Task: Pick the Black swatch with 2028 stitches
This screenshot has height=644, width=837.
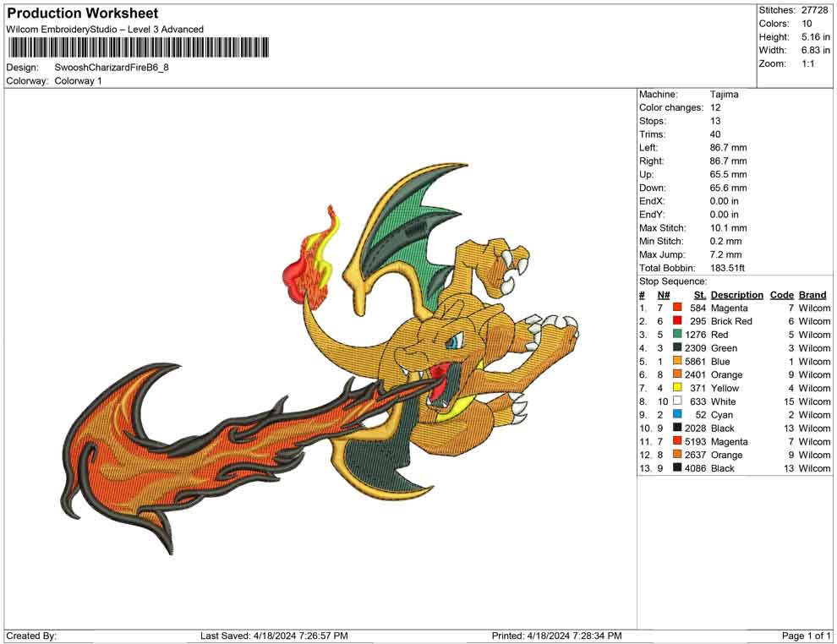Action: (x=677, y=428)
